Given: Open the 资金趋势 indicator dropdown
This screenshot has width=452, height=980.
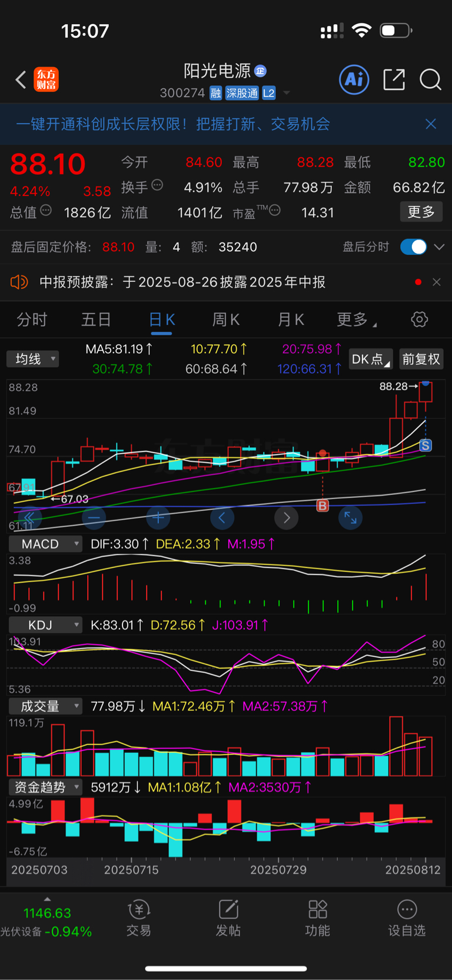Looking at the screenshot, I should coord(45,787).
